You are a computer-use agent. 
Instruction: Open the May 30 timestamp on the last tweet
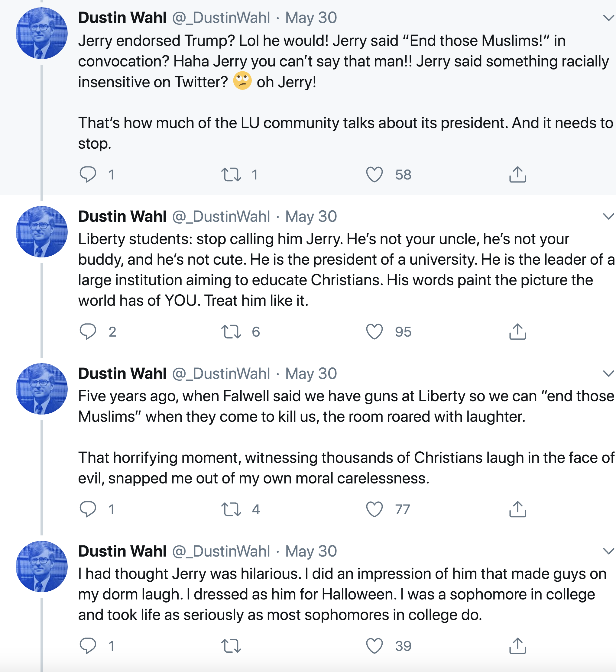311,551
